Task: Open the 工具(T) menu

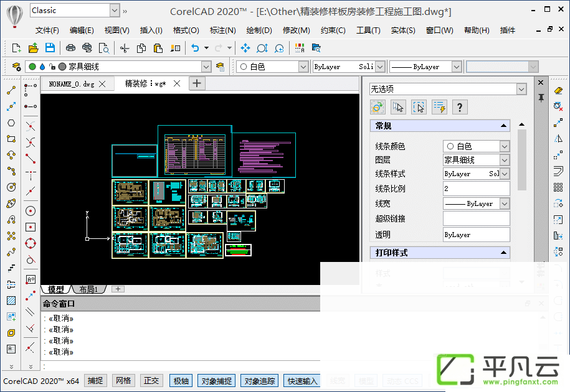Action: [368, 30]
